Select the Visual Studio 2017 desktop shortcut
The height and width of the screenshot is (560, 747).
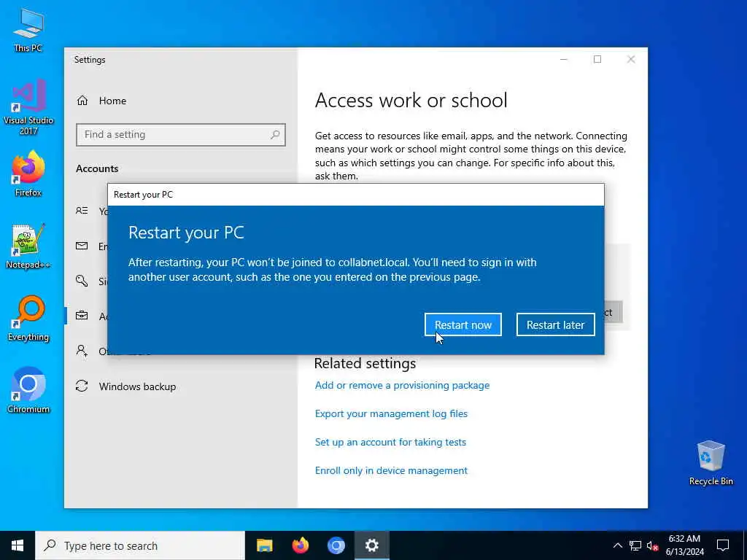pos(28,107)
